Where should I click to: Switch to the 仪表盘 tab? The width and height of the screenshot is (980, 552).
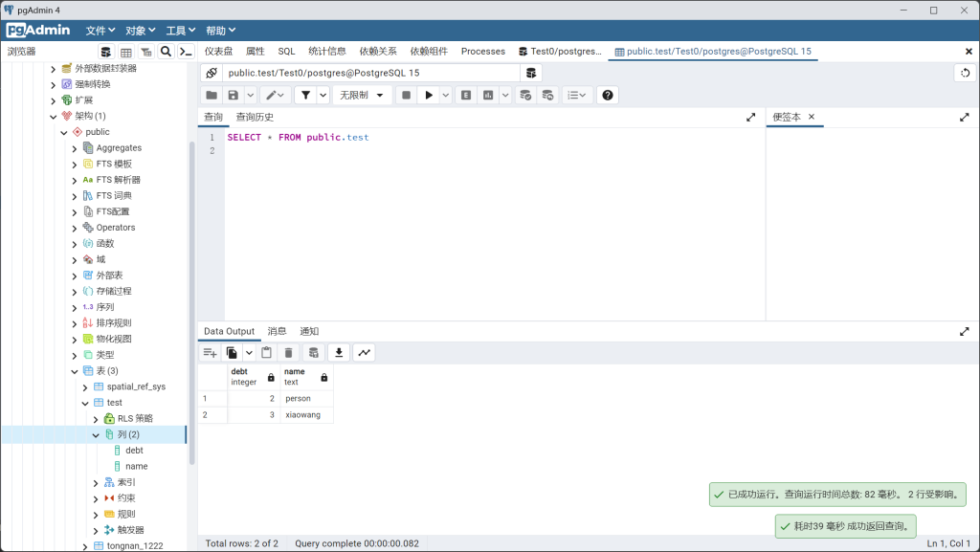coord(218,52)
